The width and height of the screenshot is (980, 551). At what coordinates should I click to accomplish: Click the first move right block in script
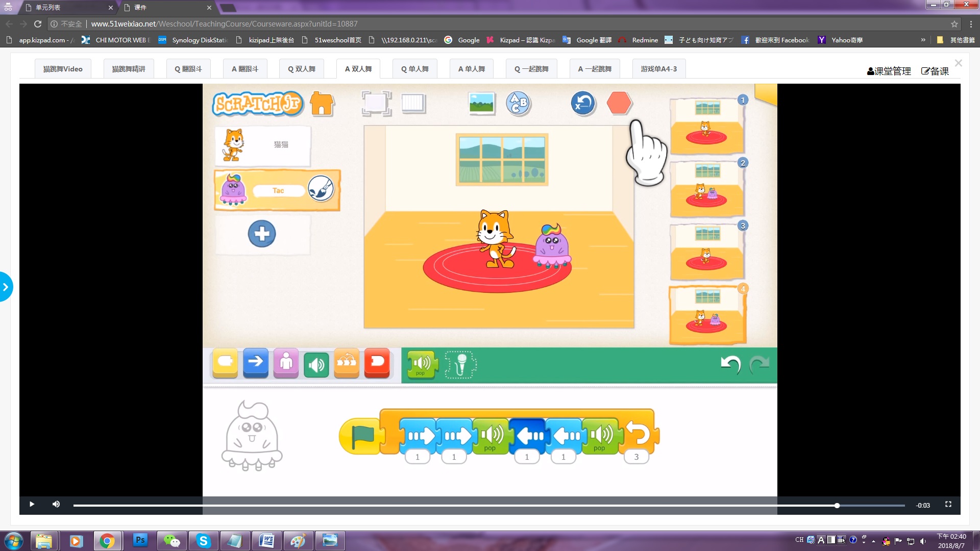[419, 436]
